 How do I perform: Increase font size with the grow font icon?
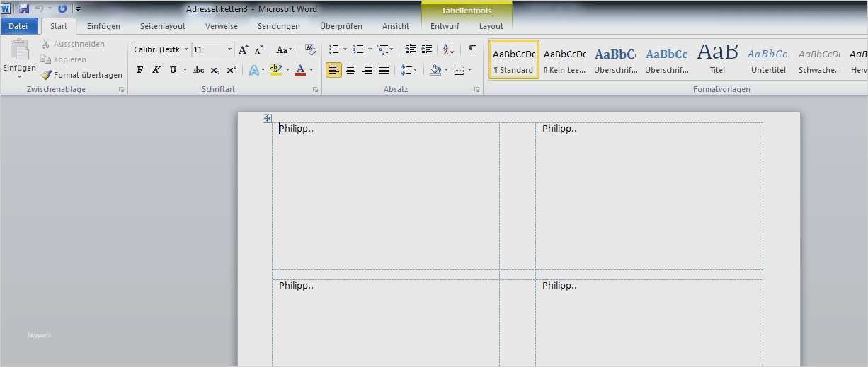pyautogui.click(x=244, y=49)
